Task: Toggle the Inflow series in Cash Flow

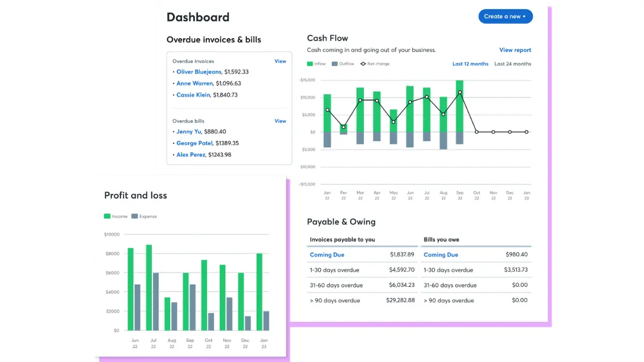Action: (x=316, y=63)
